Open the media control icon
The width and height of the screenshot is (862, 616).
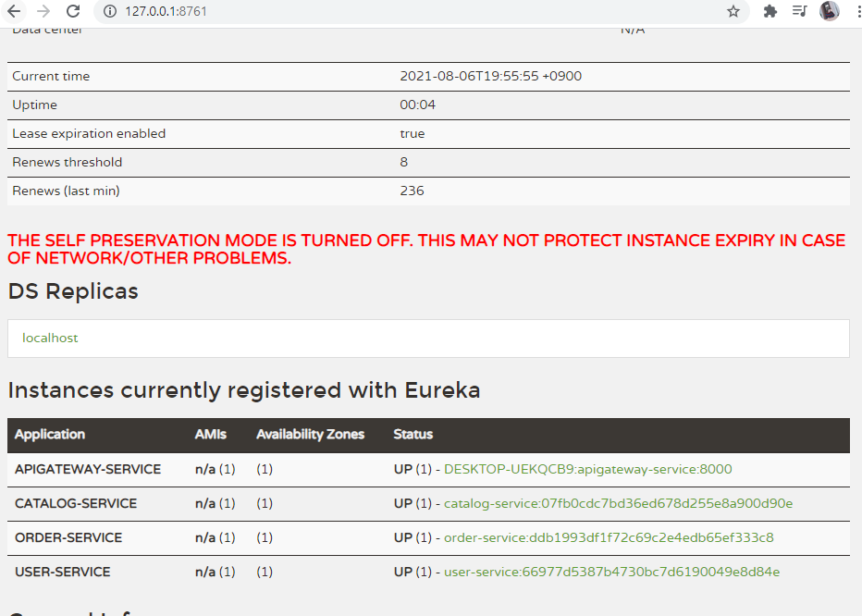point(799,11)
